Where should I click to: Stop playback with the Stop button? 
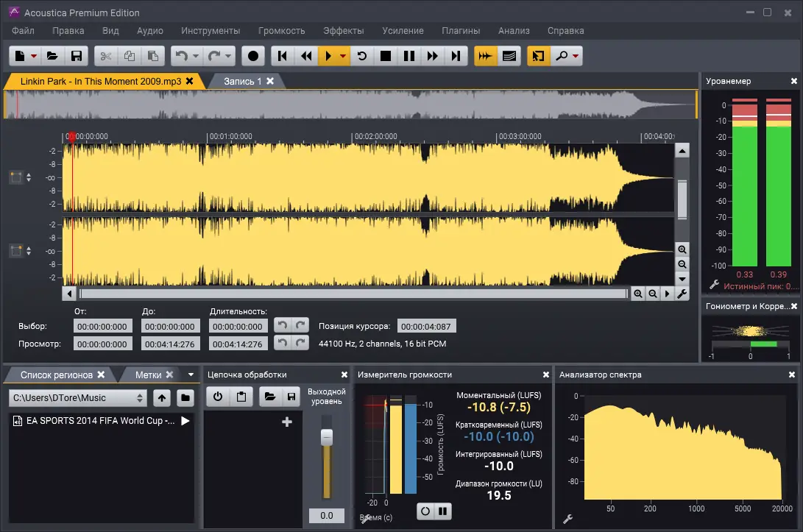(x=385, y=56)
